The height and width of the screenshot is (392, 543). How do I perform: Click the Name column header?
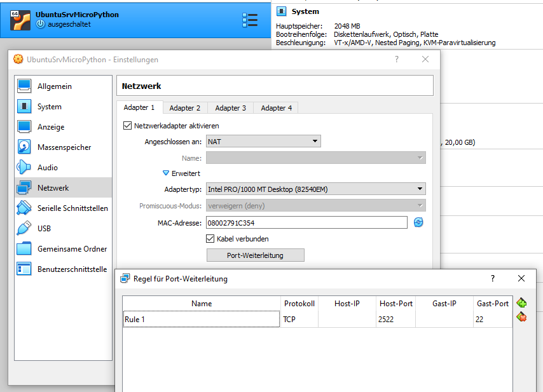(202, 304)
